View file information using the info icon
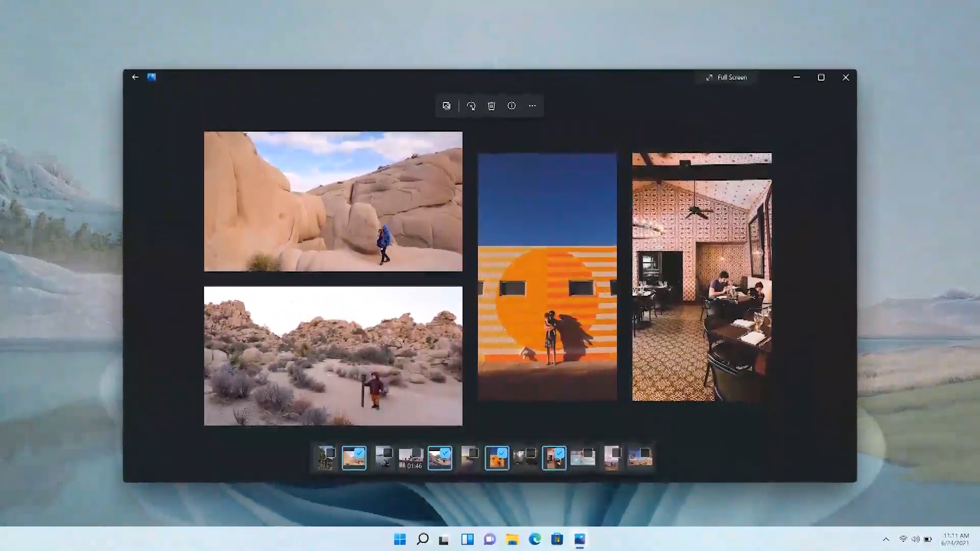 coord(511,106)
